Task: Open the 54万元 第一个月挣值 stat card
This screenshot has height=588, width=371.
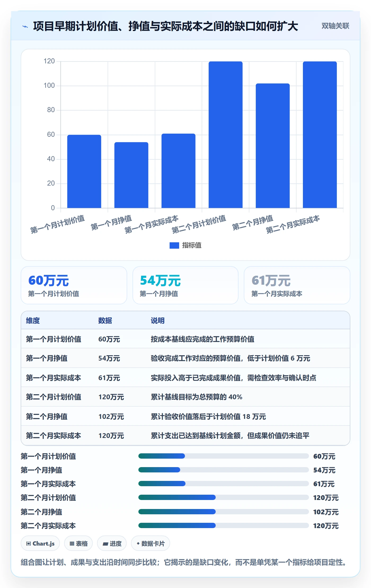Action: click(x=185, y=285)
